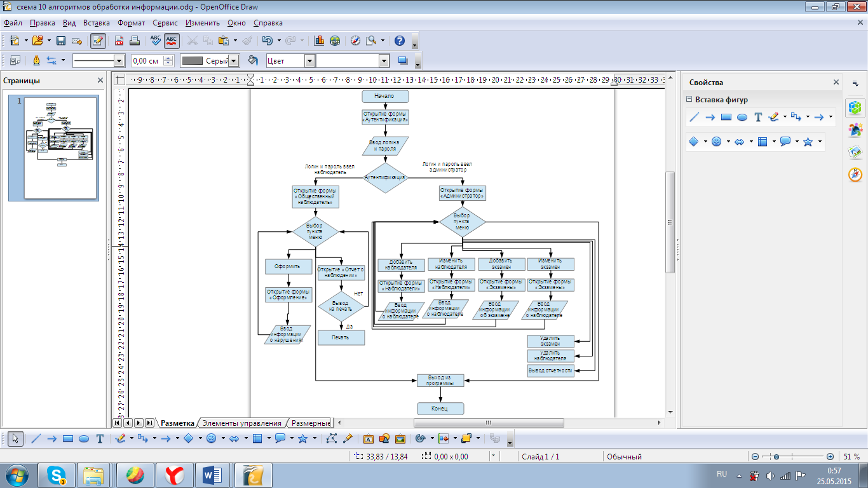Select the Text T tool in sidebar
The width and height of the screenshot is (868, 488).
tap(758, 117)
